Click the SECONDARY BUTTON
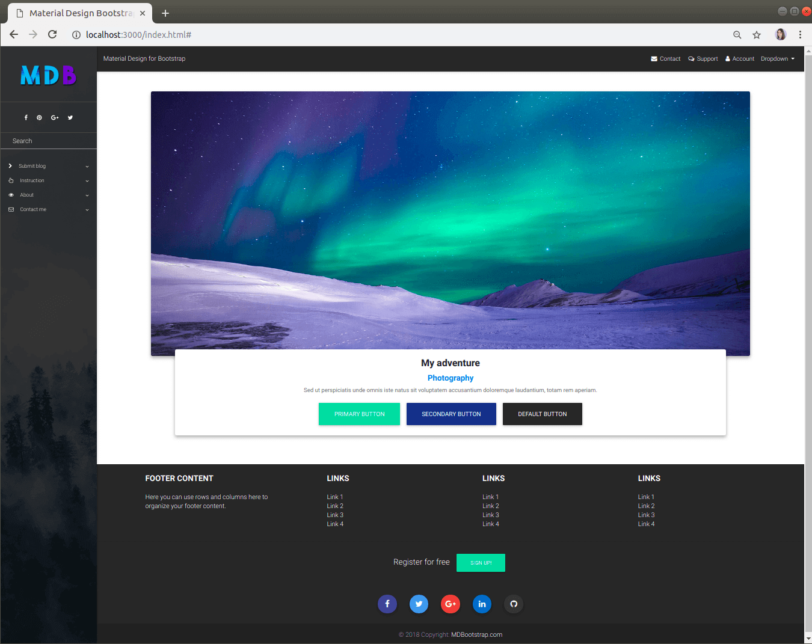812x644 pixels. point(451,414)
